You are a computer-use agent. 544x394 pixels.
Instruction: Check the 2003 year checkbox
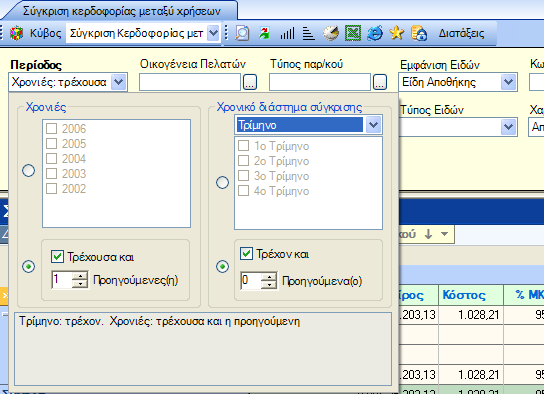point(51,173)
